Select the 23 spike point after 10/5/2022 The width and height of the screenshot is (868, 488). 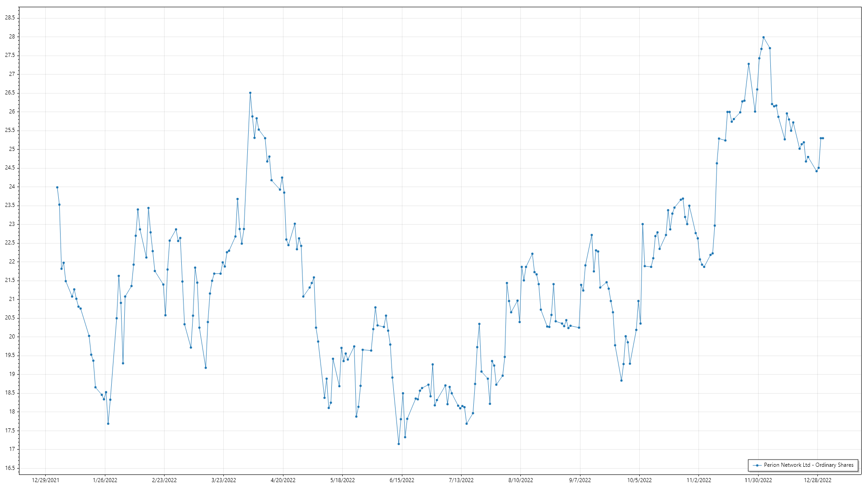[x=642, y=224]
